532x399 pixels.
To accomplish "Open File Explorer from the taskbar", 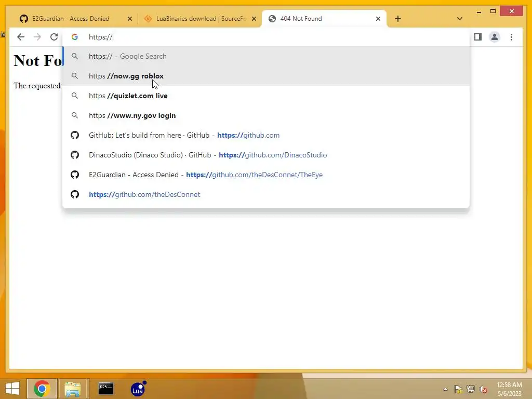I will pos(73,389).
